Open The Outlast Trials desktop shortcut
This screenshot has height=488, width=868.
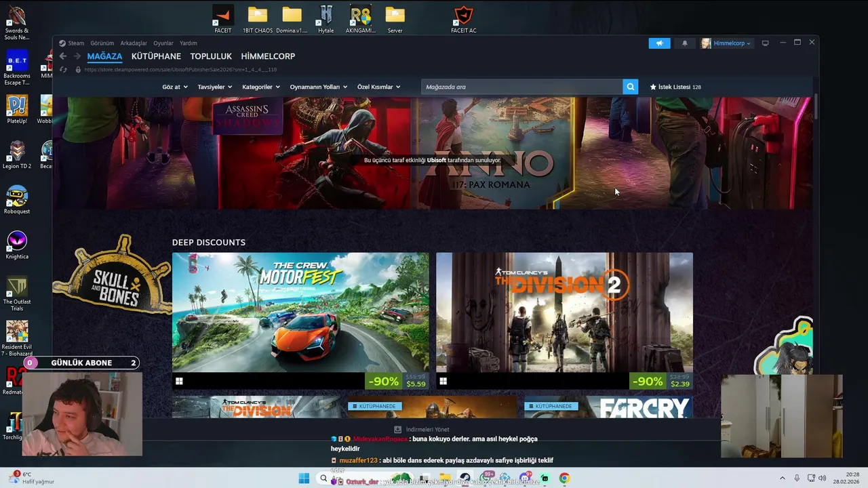pyautogui.click(x=17, y=293)
